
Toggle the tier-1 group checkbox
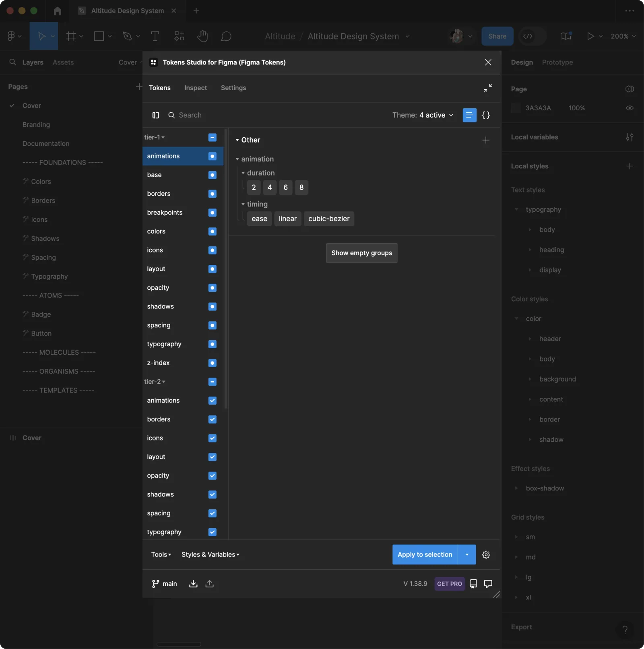coord(213,138)
